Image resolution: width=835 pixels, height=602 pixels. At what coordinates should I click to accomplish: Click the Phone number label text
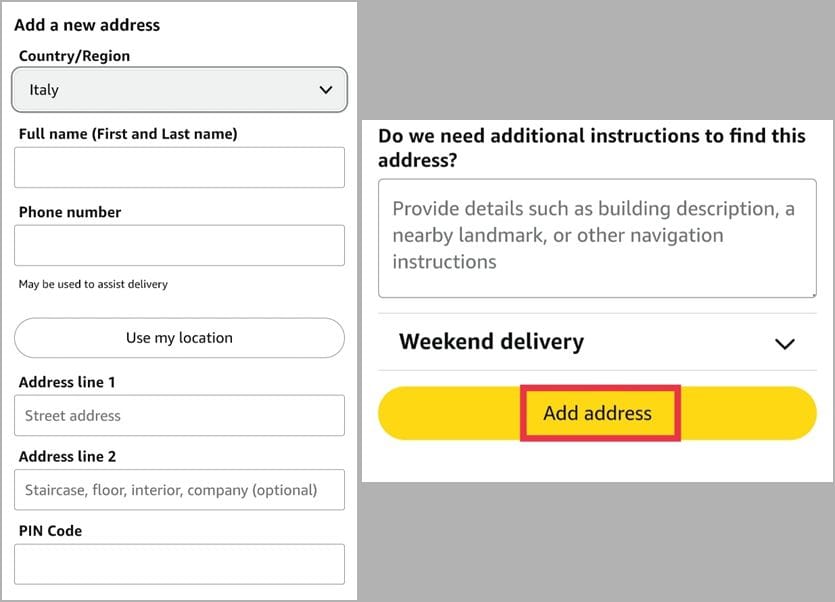click(70, 212)
